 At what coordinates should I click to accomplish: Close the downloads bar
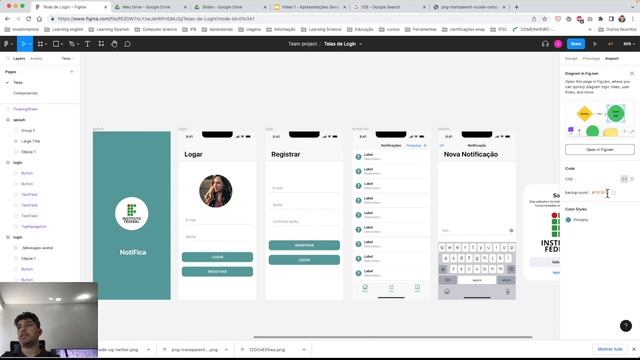tap(633, 349)
